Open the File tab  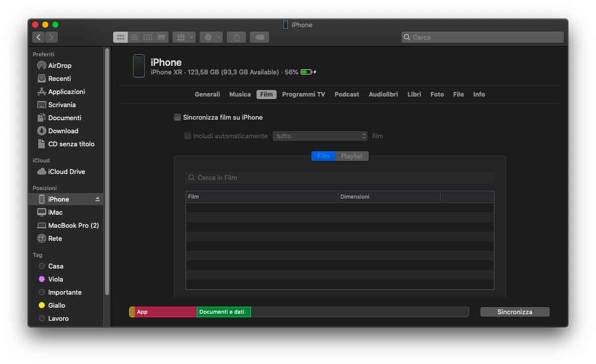(458, 95)
